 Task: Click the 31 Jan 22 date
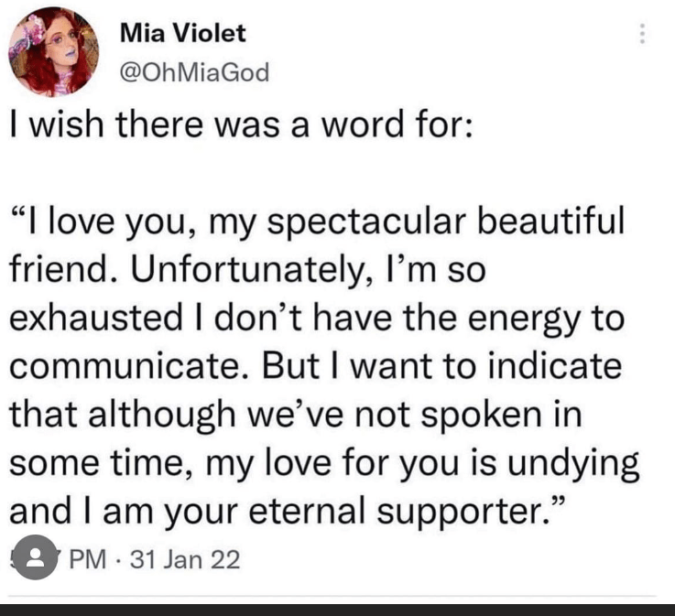186,558
